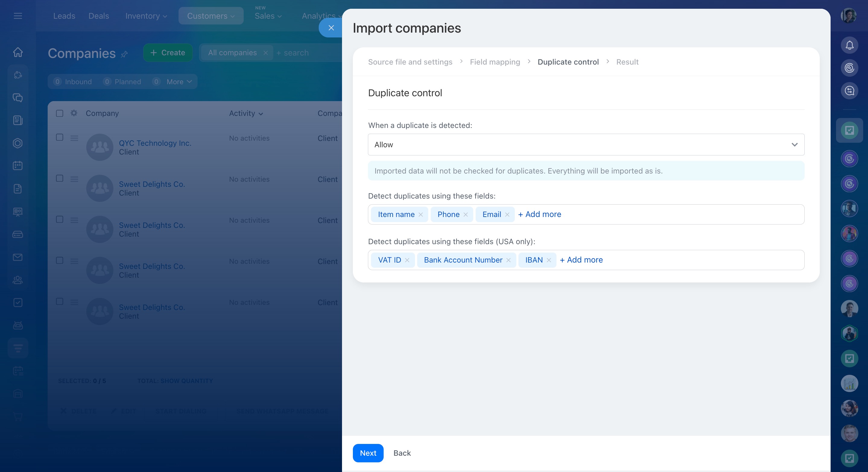The width and height of the screenshot is (868, 472).
Task: Open the duplicate action dropdown showing Allow
Action: pyautogui.click(x=586, y=145)
